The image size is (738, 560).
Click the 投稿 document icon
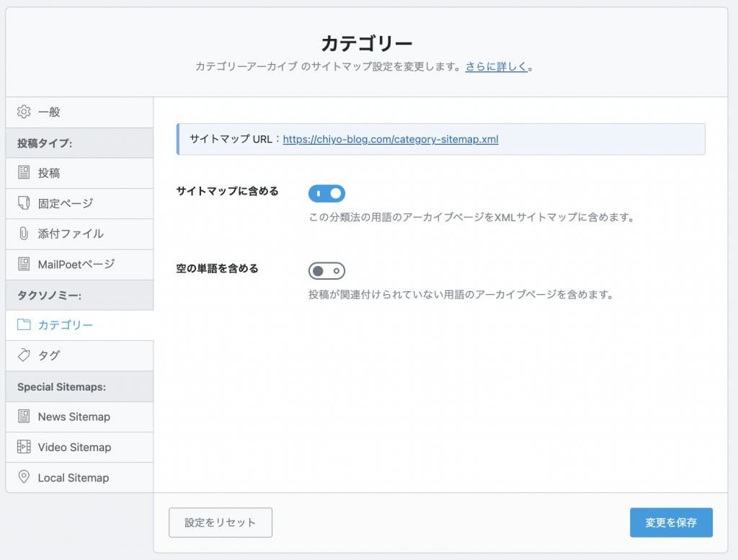[24, 172]
